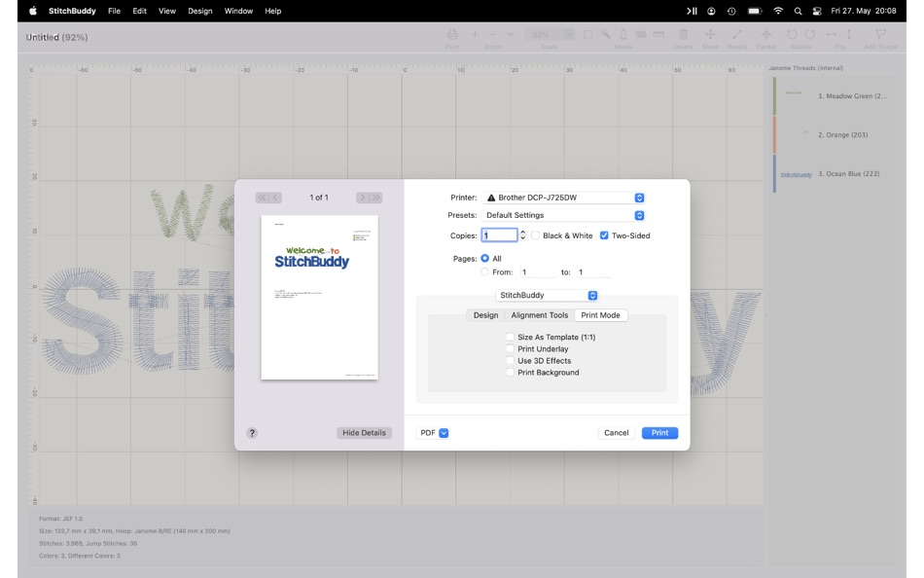The height and width of the screenshot is (578, 924).
Task: Cancel the print dialog
Action: [x=616, y=432]
